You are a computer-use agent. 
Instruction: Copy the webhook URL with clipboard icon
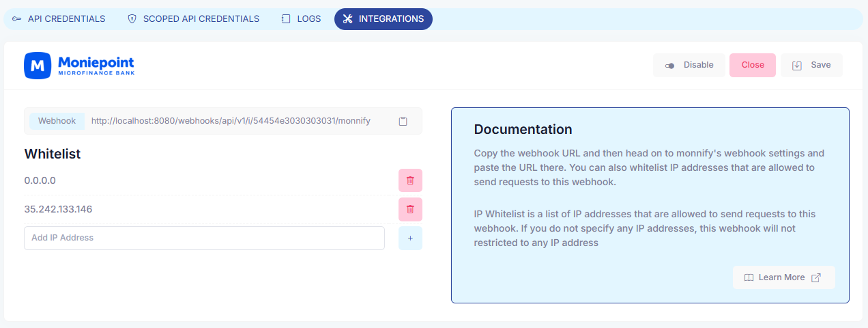403,121
